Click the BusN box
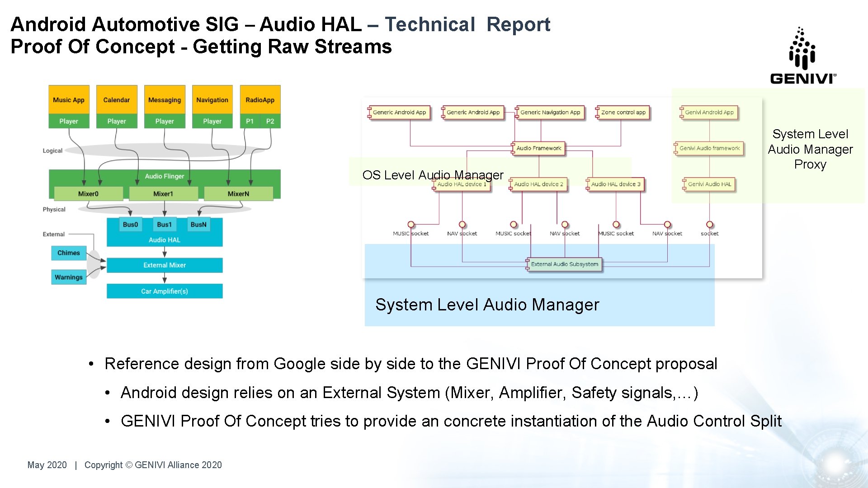The height and width of the screenshot is (488, 868). click(198, 225)
